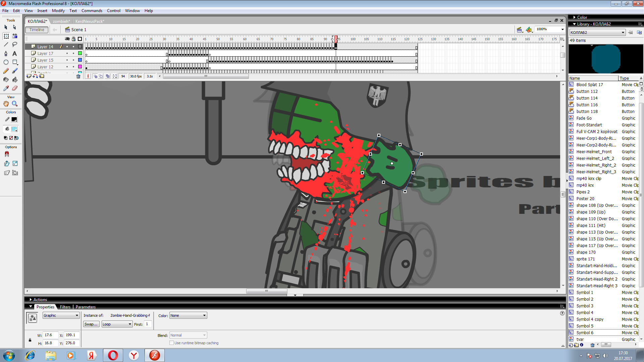This screenshot has height=362, width=644.
Task: Add a motion guide layer
Action: pyautogui.click(x=35, y=76)
